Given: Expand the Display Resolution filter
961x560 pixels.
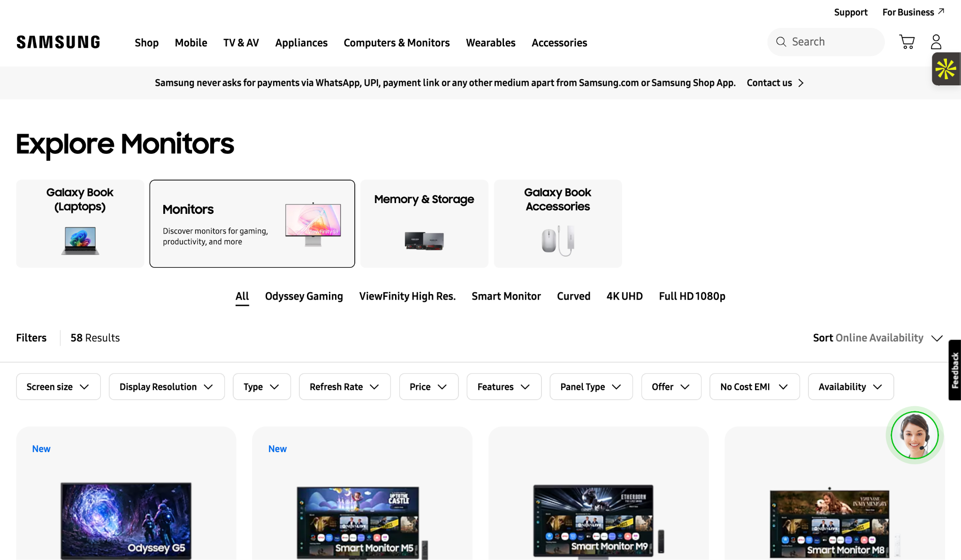Looking at the screenshot, I should click(167, 386).
